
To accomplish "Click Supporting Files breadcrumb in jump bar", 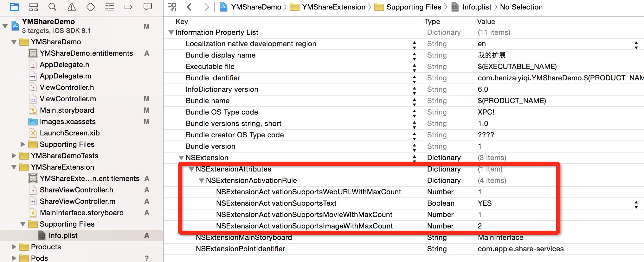I will pos(408,7).
